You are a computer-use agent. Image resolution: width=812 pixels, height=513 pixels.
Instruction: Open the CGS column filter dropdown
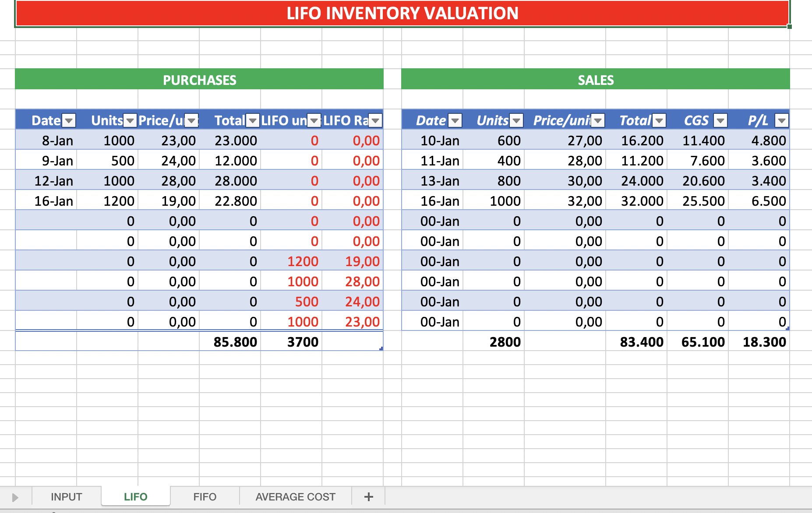click(x=720, y=120)
